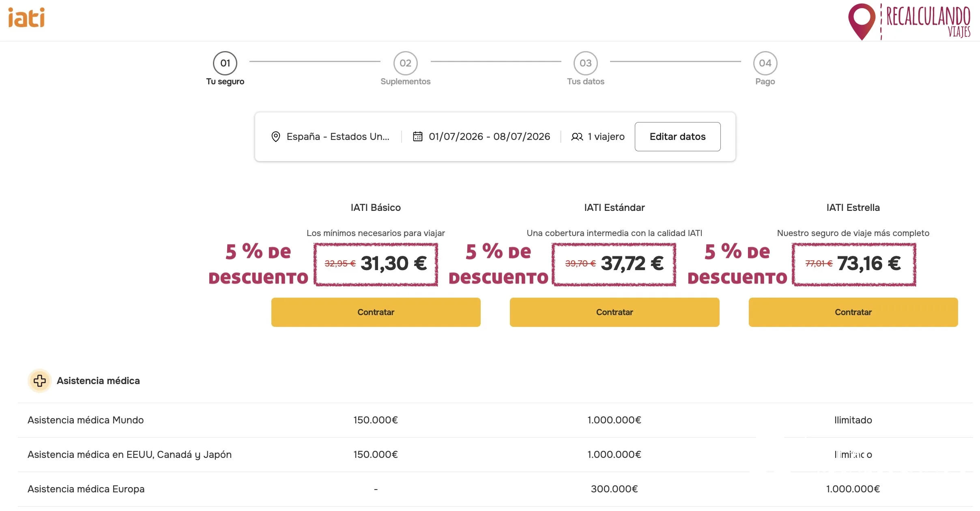Click the travelers icon beside 1 viajero
The height and width of the screenshot is (511, 980).
(577, 137)
